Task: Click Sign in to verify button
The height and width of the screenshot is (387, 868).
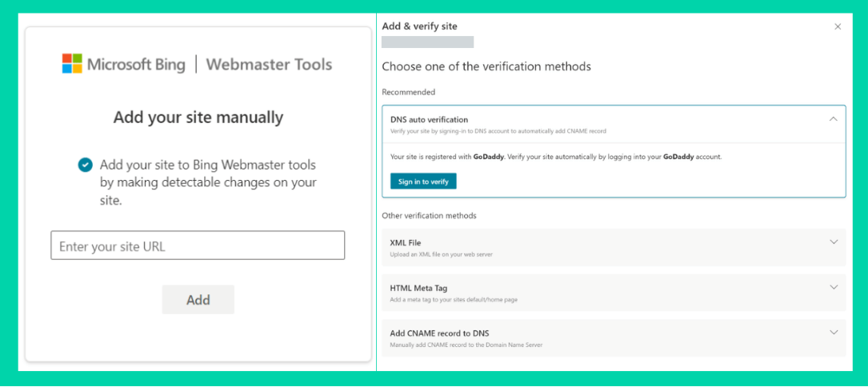Action: pos(423,182)
